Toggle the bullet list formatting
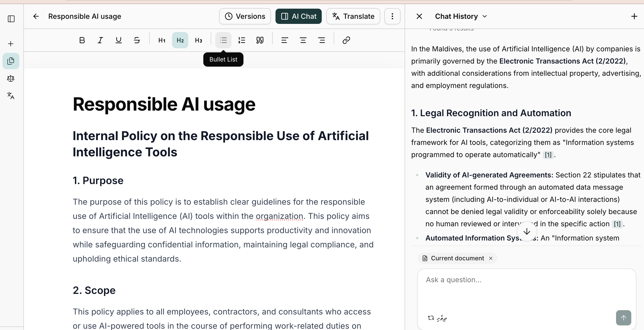644x330 pixels. [x=223, y=40]
